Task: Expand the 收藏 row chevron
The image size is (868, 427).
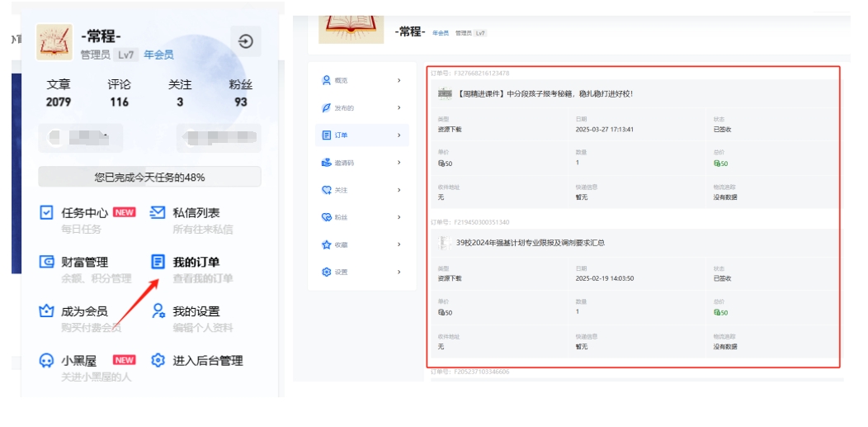Action: tap(399, 244)
